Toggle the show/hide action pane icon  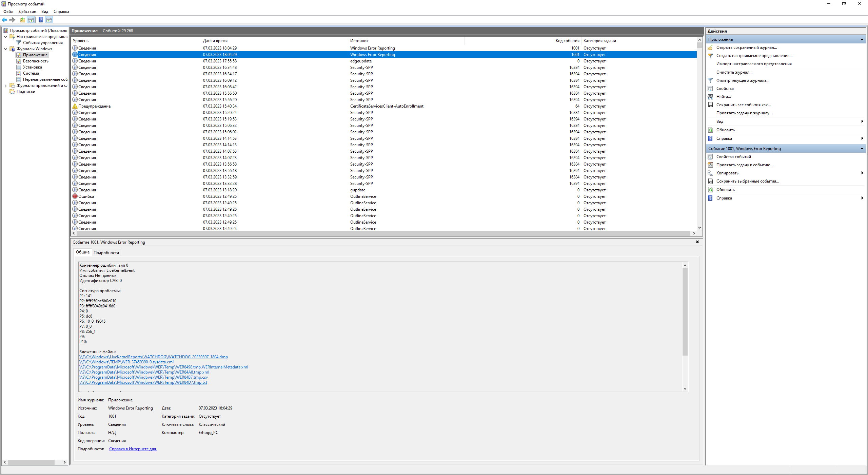(49, 20)
